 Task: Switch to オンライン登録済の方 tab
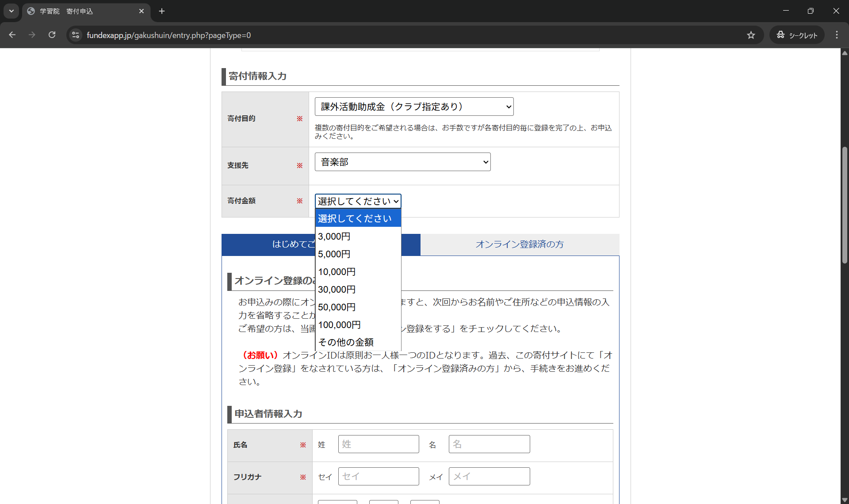tap(520, 244)
